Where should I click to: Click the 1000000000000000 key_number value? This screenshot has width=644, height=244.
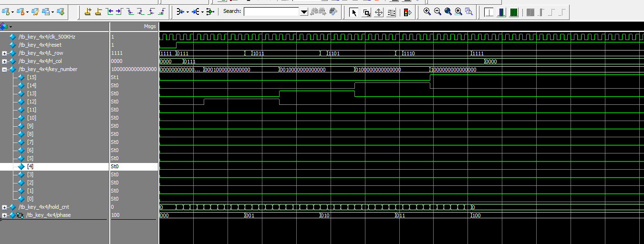tap(134, 69)
